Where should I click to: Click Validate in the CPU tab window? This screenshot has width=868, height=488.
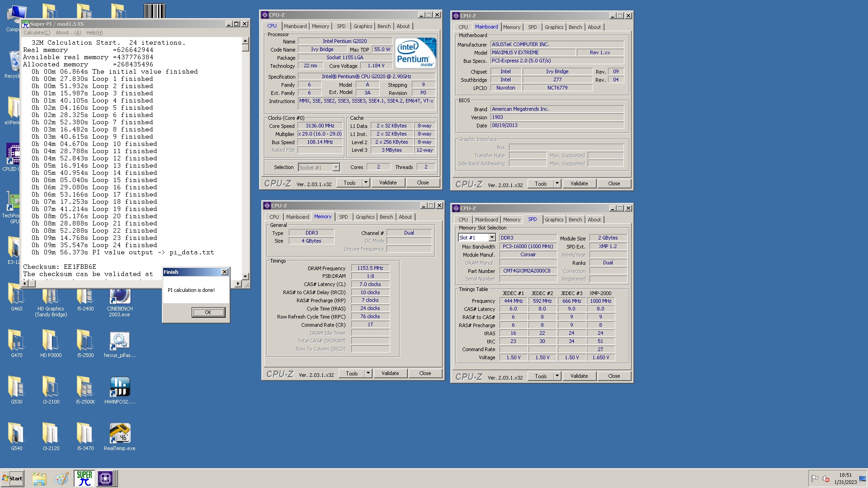click(388, 183)
